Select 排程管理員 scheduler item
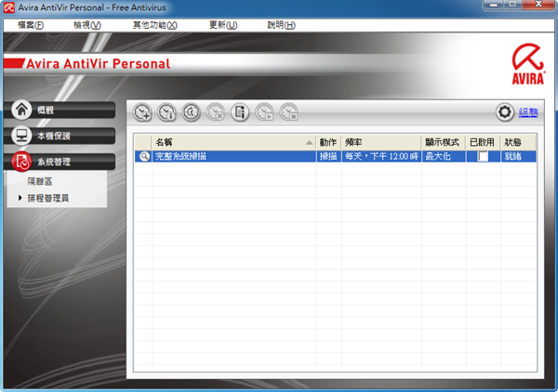This screenshot has width=558, height=392. pos(48,198)
